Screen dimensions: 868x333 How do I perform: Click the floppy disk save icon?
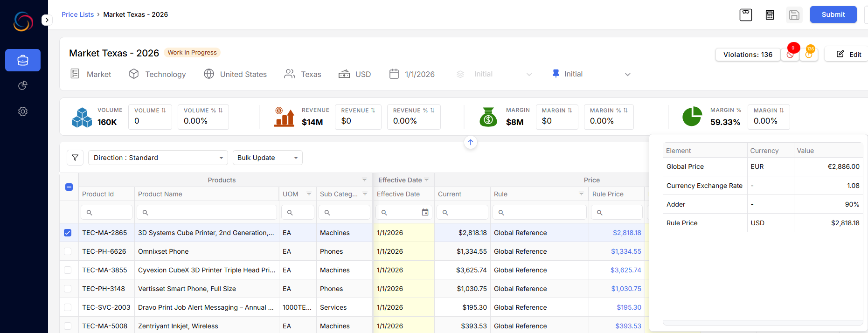click(x=794, y=15)
